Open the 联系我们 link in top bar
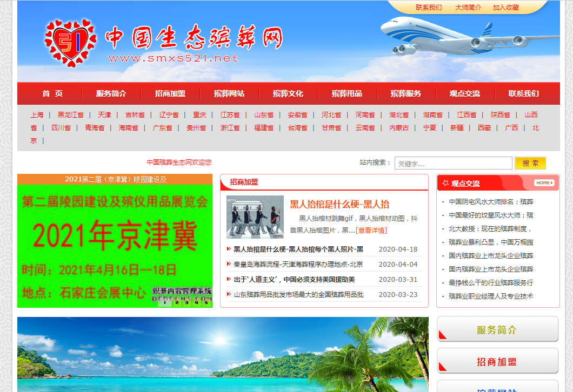Screen dimensions: 573x392 pyautogui.click(x=429, y=8)
